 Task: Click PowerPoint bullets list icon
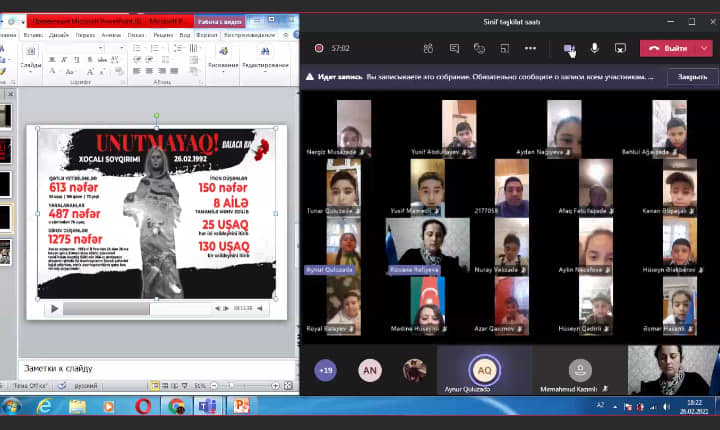[138, 48]
